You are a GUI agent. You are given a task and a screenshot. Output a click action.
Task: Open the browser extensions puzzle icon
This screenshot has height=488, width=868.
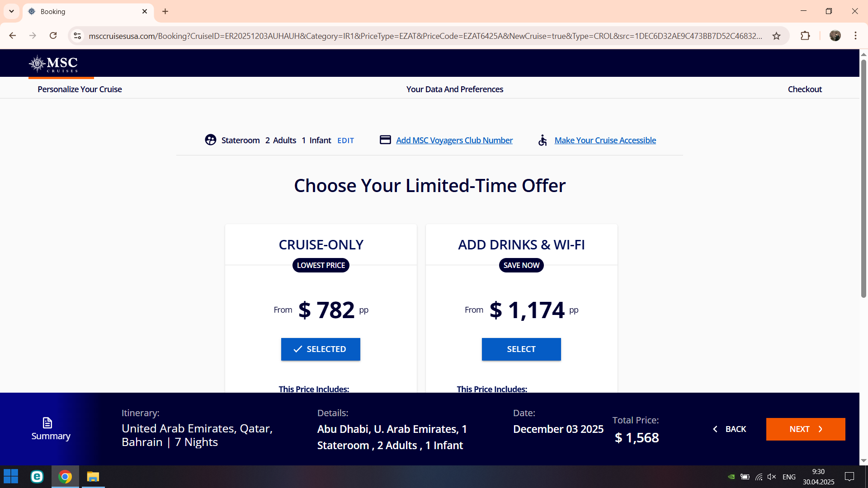coord(805,36)
